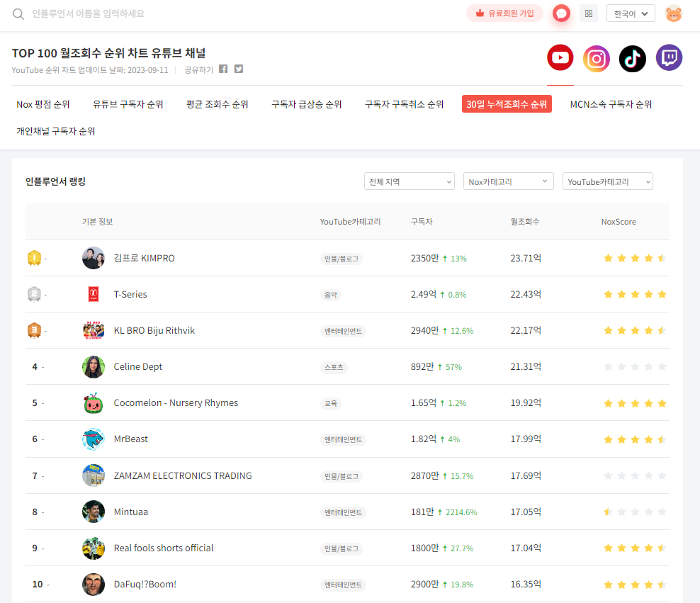Open Celine Dept channel avatar
The width and height of the screenshot is (700, 603).
[94, 367]
